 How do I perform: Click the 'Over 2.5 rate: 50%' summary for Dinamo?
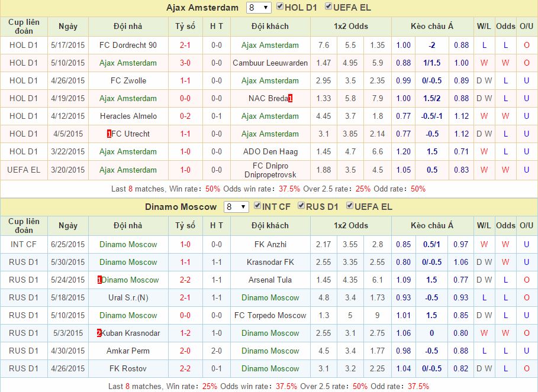[334, 387]
